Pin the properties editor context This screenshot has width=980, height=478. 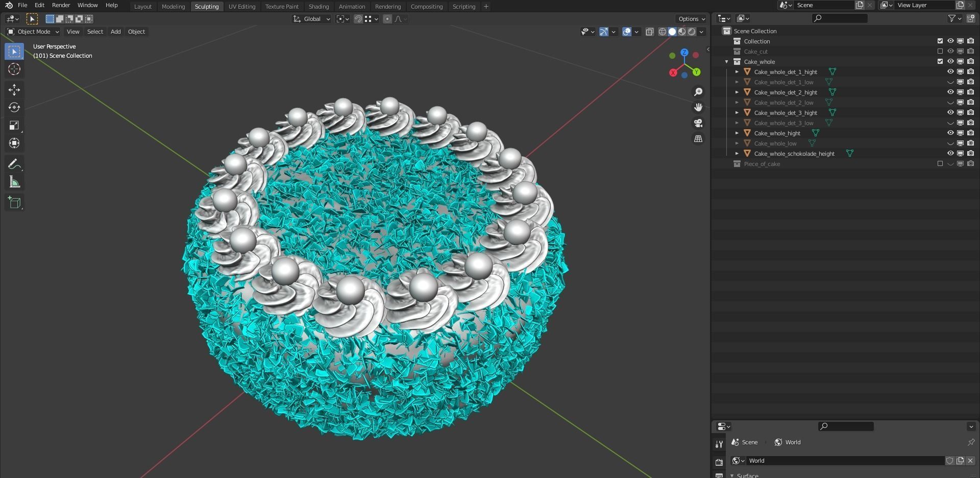971,442
